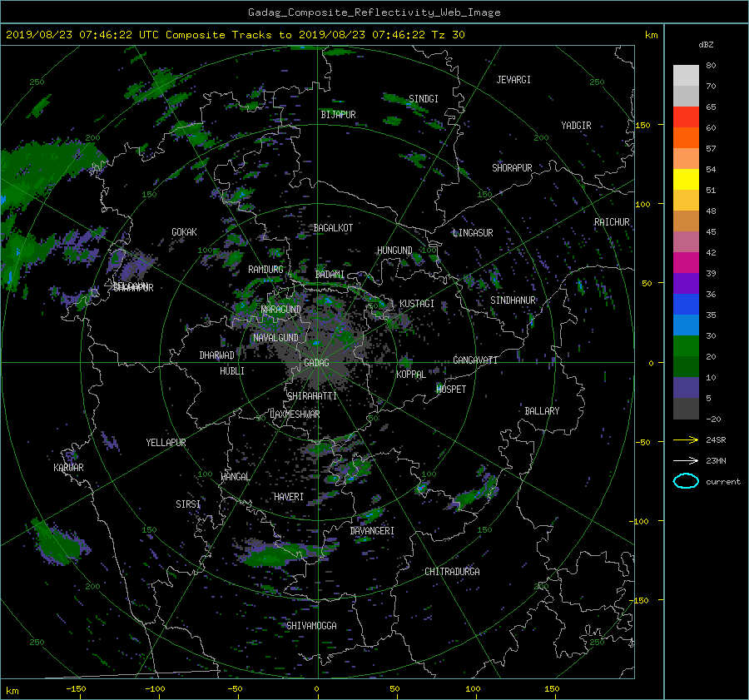Click the HOSPET city label
Image resolution: width=749 pixels, height=700 pixels.
point(451,390)
